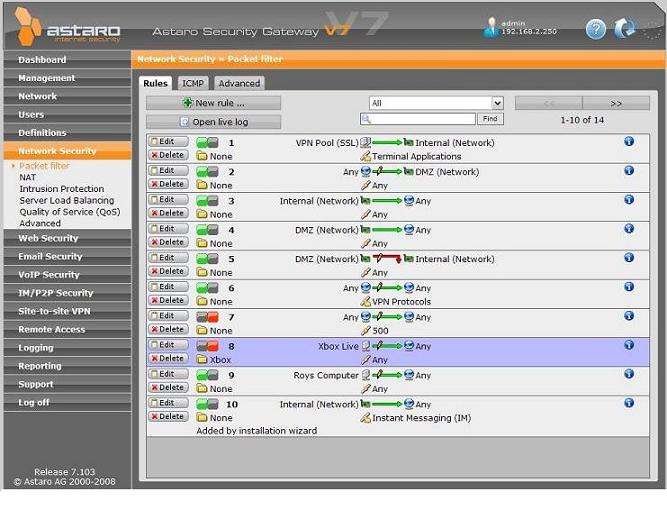Toggle rule 8 Xbox Live status switch
The image size is (667, 519).
[x=208, y=346]
